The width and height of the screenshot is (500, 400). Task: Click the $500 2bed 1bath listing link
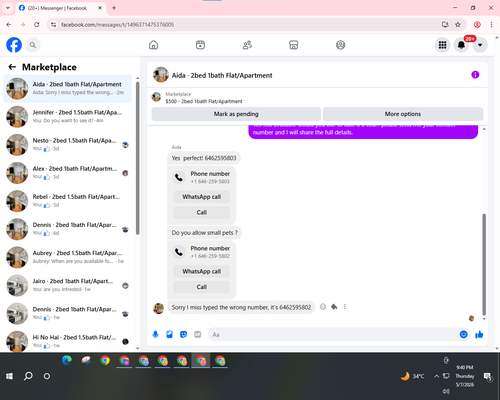(204, 101)
